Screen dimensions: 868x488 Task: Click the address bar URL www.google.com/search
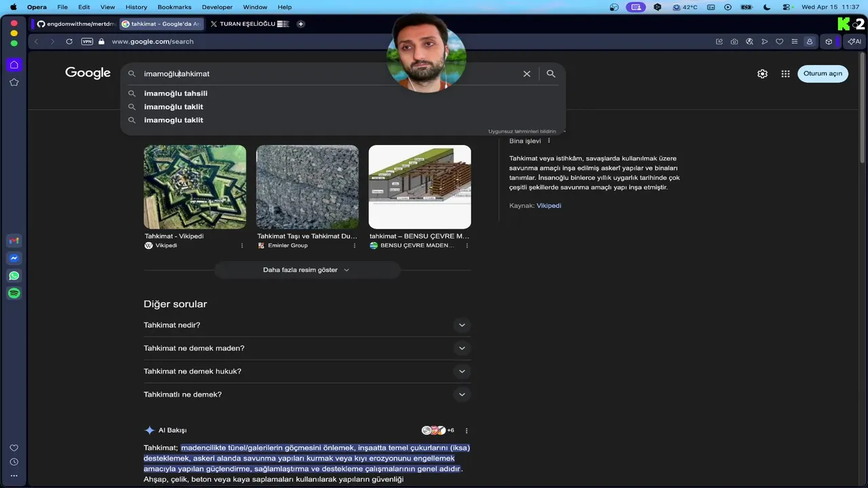pyautogui.click(x=153, y=41)
